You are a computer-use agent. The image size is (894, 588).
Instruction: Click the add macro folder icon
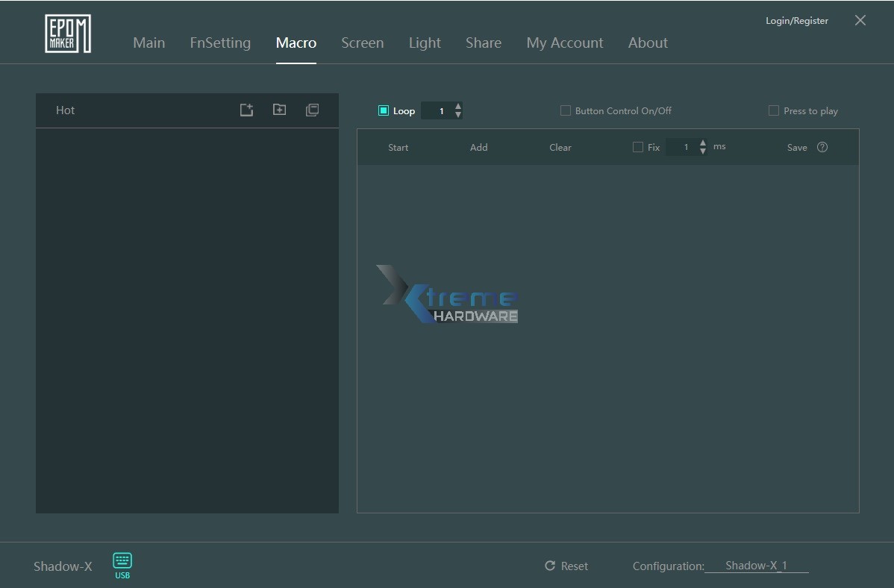[x=279, y=110]
